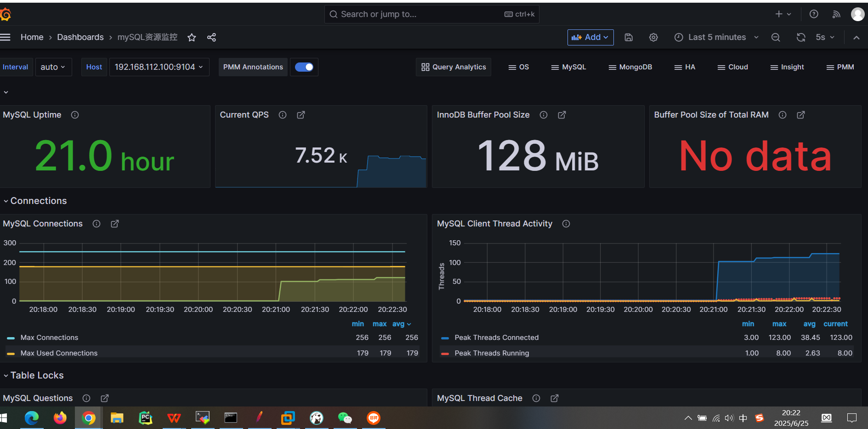Show info for MySQL Questions panel
Viewport: 868px width, 429px height.
tap(86, 398)
